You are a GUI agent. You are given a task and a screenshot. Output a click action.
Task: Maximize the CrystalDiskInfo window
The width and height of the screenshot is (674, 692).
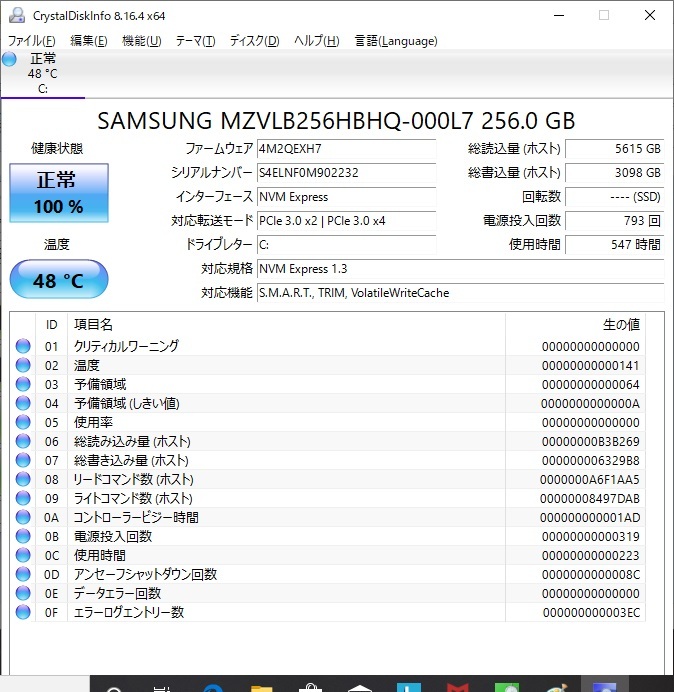pos(604,15)
